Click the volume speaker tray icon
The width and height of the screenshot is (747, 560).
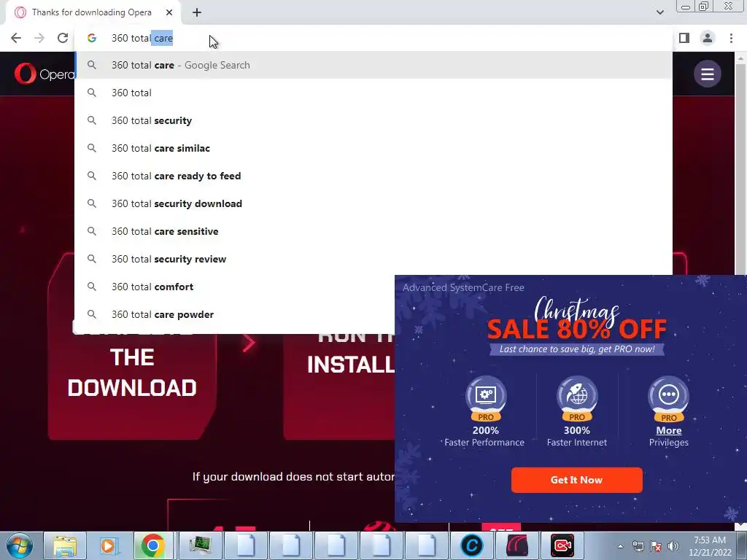(x=673, y=546)
